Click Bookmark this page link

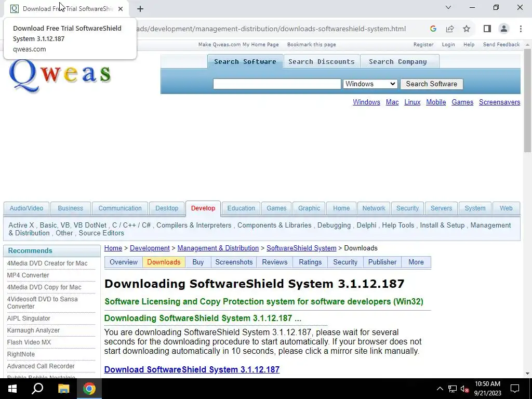point(312,45)
